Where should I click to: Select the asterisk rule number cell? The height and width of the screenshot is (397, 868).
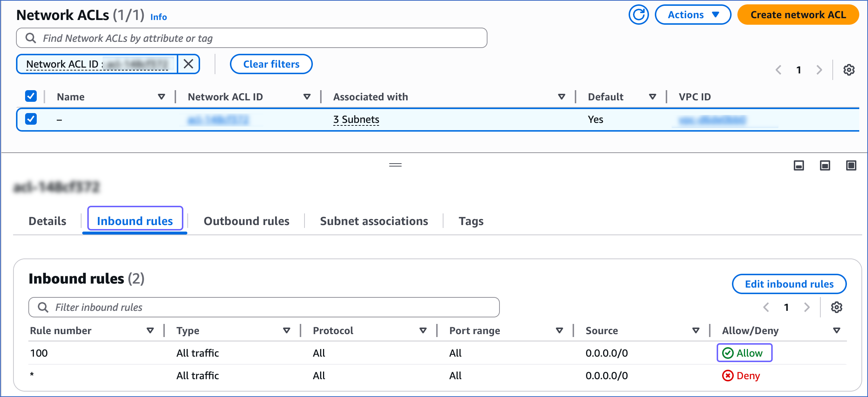[32, 374]
